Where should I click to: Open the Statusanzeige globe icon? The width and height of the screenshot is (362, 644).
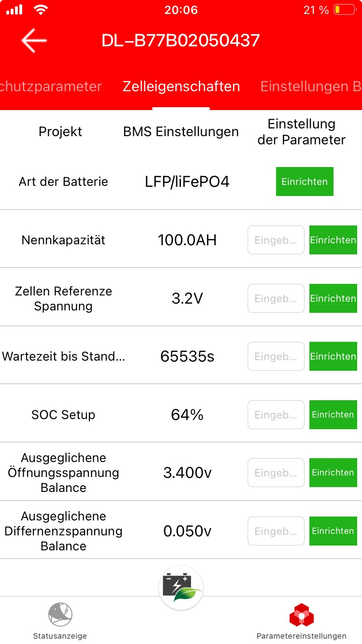point(60,614)
